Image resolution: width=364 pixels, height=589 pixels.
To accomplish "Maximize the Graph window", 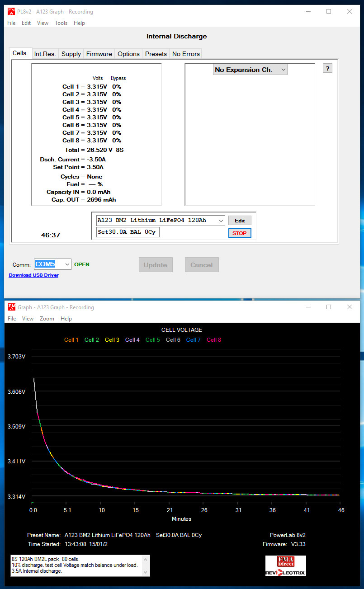I will click(x=329, y=307).
